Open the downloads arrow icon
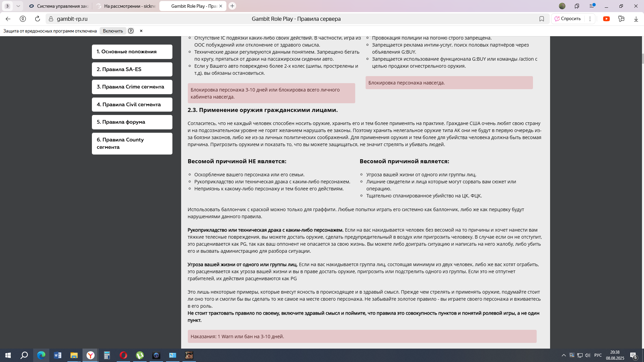 (636, 19)
